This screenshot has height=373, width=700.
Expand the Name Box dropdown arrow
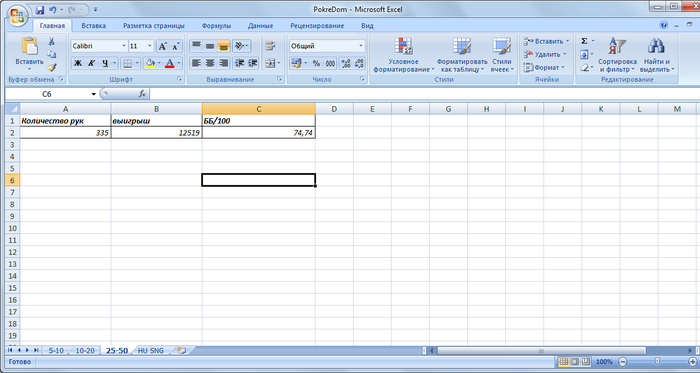pos(93,94)
